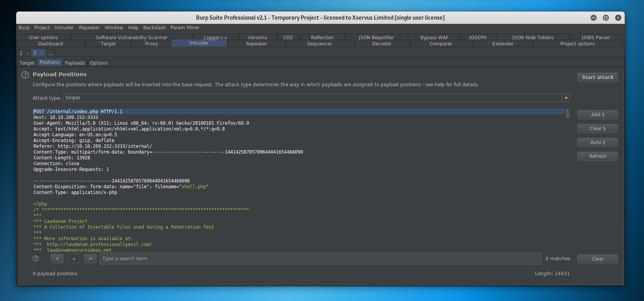This screenshot has height=301, width=644.
Task: Click the 'Host: 10.10.209.152:3333' header line
Action: [x=66, y=117]
